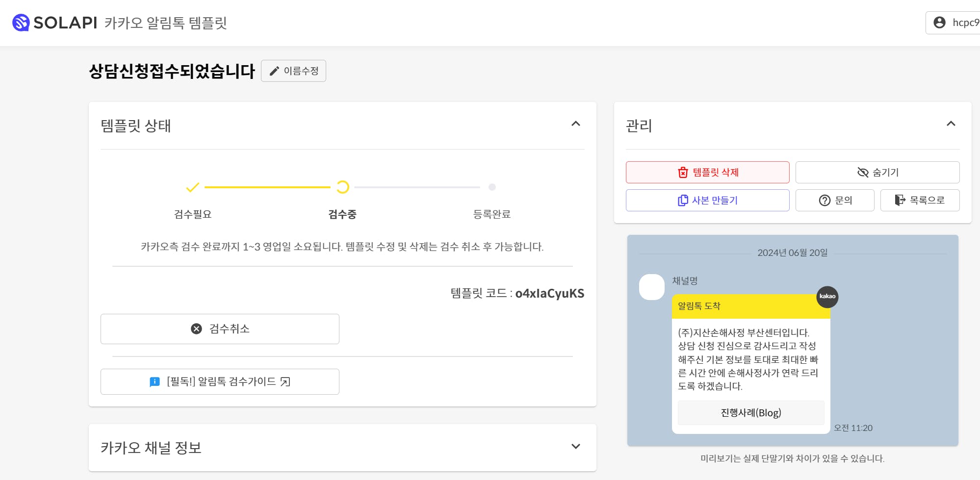Click the 검수필요 completed step checkmark
This screenshot has height=480, width=980.
tap(193, 187)
